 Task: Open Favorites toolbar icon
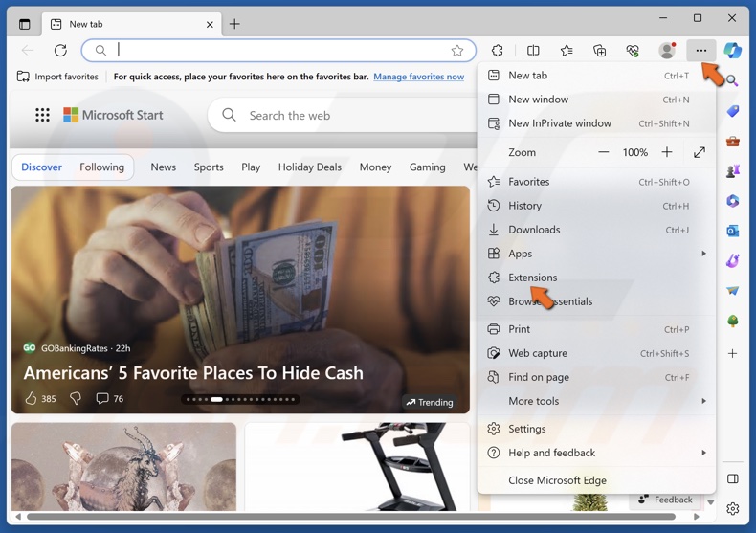point(567,50)
